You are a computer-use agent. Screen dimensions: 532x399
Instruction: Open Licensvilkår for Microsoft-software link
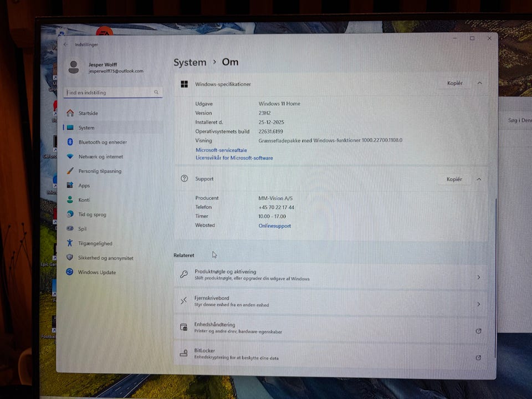click(234, 158)
